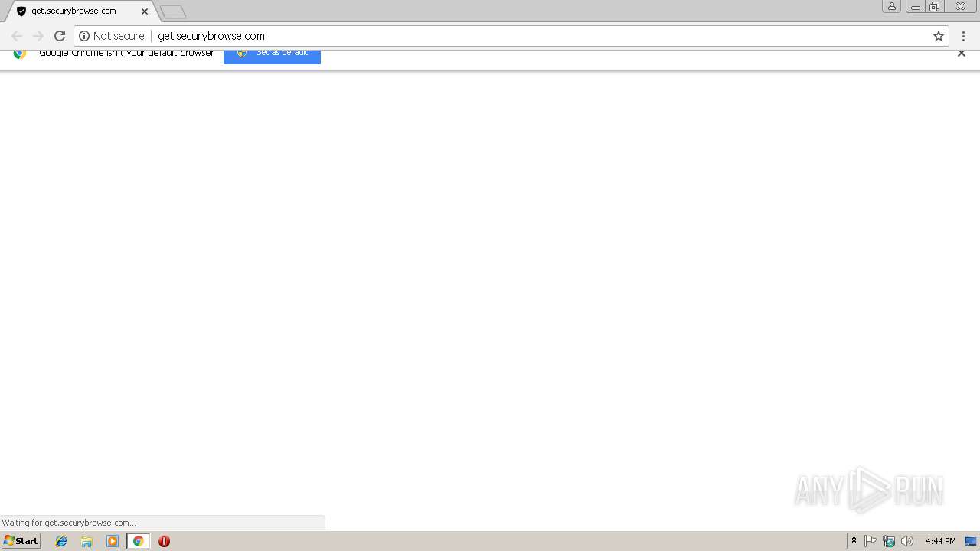Viewport: 980px width, 551px height.
Task: Open Windows Explorer folder icon in taskbar
Action: coord(87,541)
